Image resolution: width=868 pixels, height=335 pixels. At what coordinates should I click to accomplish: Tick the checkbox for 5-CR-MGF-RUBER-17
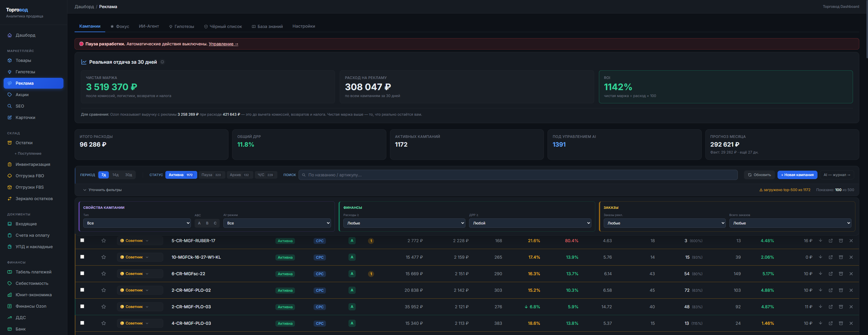pos(82,240)
